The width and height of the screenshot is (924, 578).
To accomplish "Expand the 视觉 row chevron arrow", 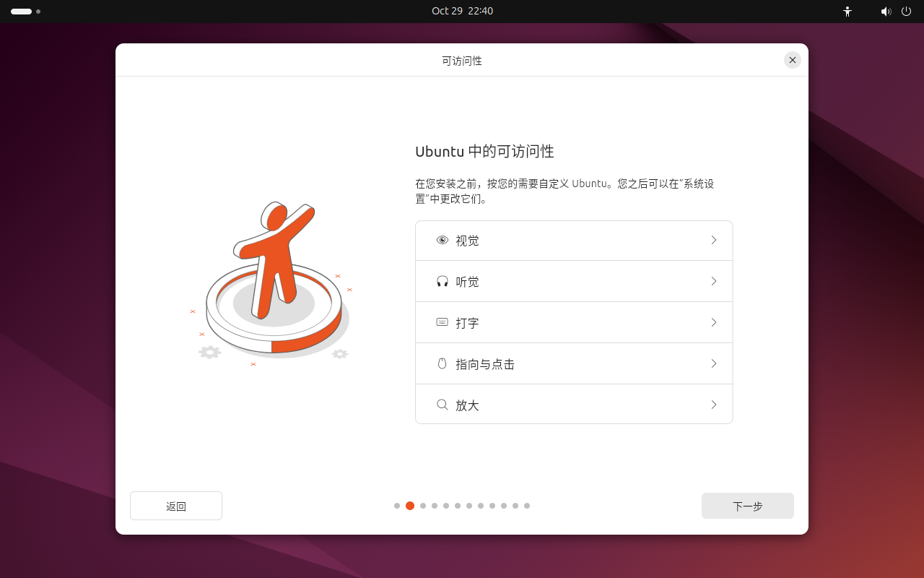I will point(713,240).
